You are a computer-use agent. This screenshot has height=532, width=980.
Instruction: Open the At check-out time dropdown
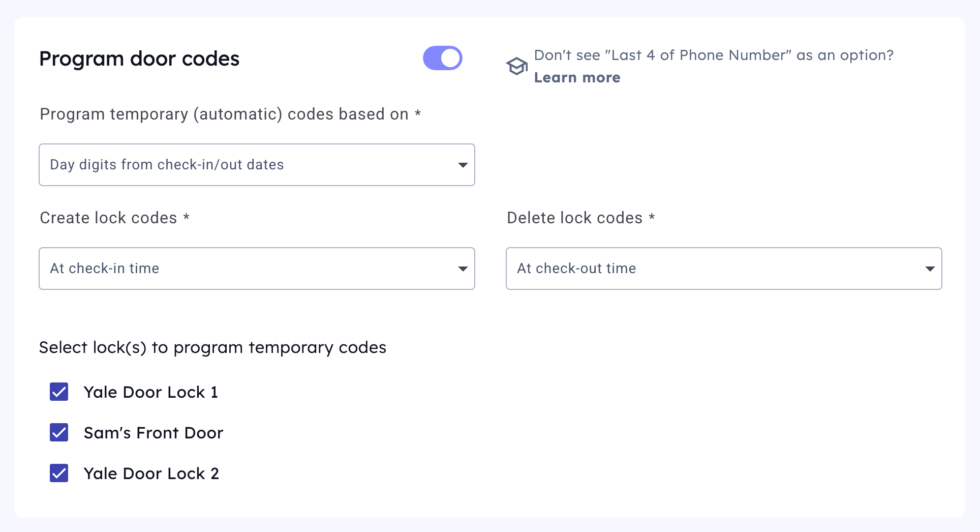click(x=723, y=269)
